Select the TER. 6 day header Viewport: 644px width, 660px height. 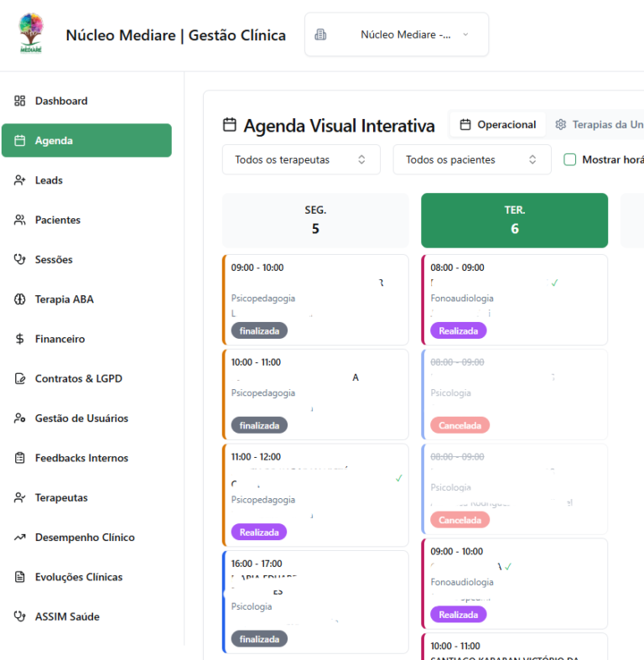click(x=514, y=221)
